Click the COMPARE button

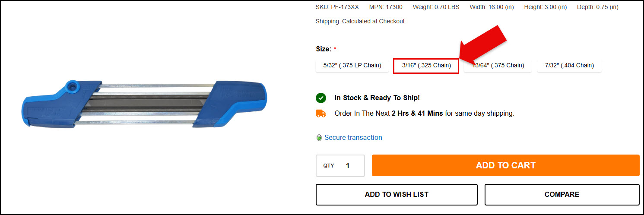pos(562,195)
